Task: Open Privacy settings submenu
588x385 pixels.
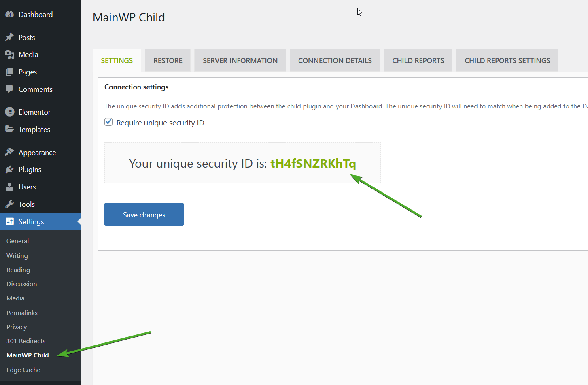Action: click(17, 327)
